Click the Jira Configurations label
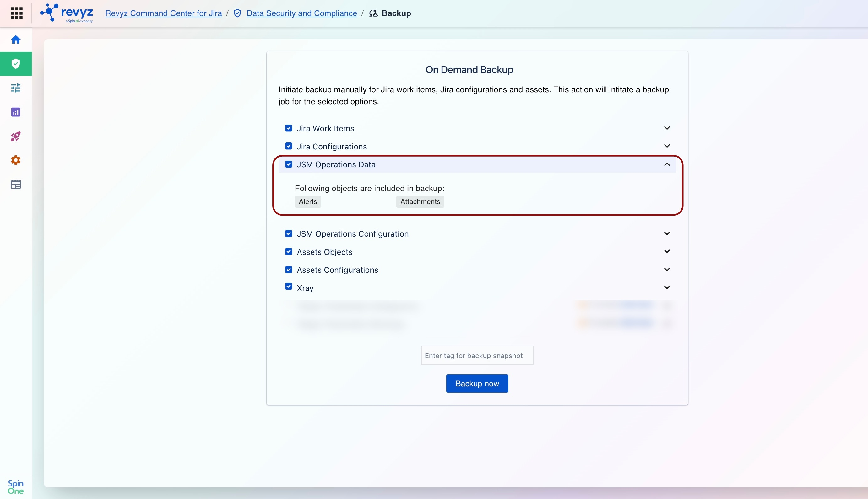This screenshot has width=868, height=499. 332,147
